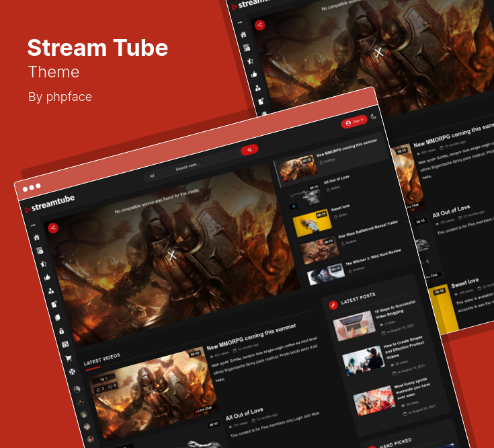494x448 pixels.
Task: Open the 'All' category dropdown in search bar
Action: tap(159, 174)
